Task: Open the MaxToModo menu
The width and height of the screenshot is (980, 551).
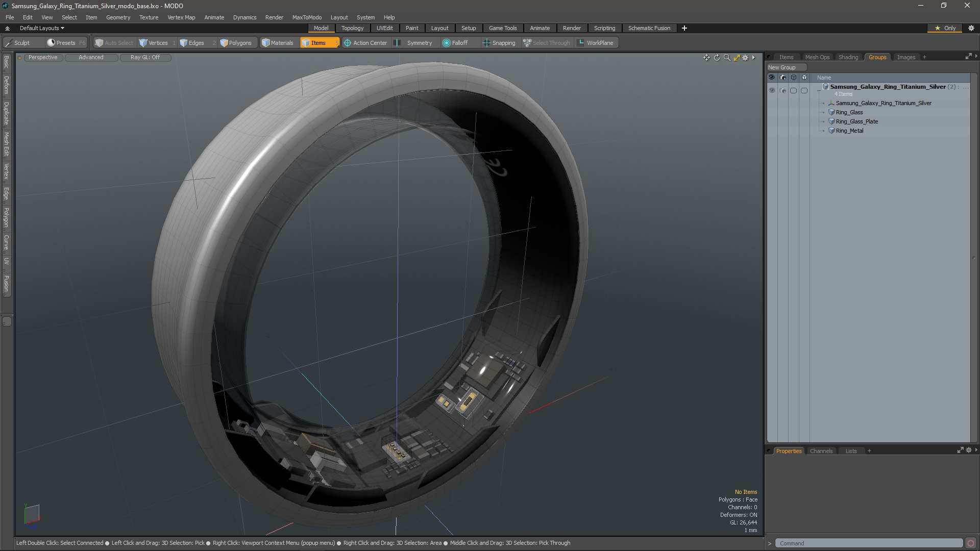Action: tap(307, 17)
